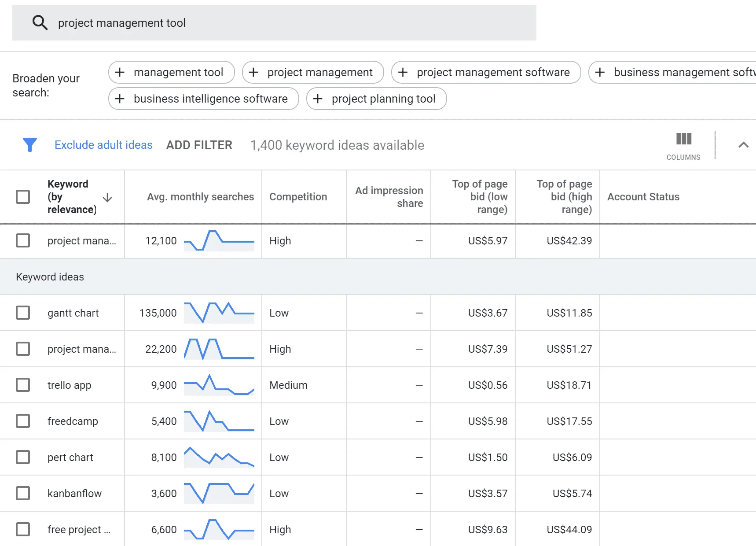Click the 'kanbanflow' keyword text
Viewport: 756px width, 546px height.
[74, 493]
